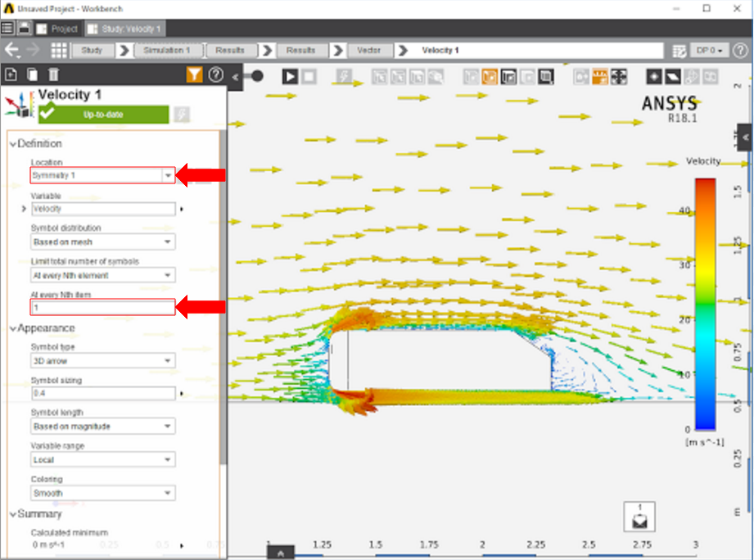Open arrow beside Calculated minimum value
754x560 pixels.
182,545
